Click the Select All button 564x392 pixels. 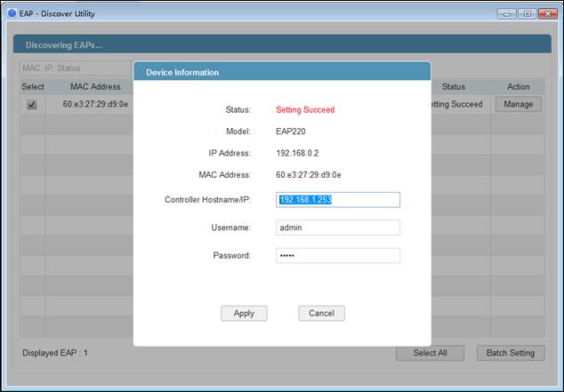(x=430, y=353)
